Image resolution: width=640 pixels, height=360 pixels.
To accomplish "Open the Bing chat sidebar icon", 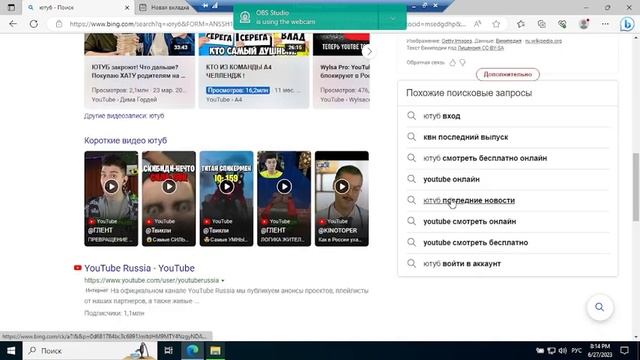I will tap(627, 24).
